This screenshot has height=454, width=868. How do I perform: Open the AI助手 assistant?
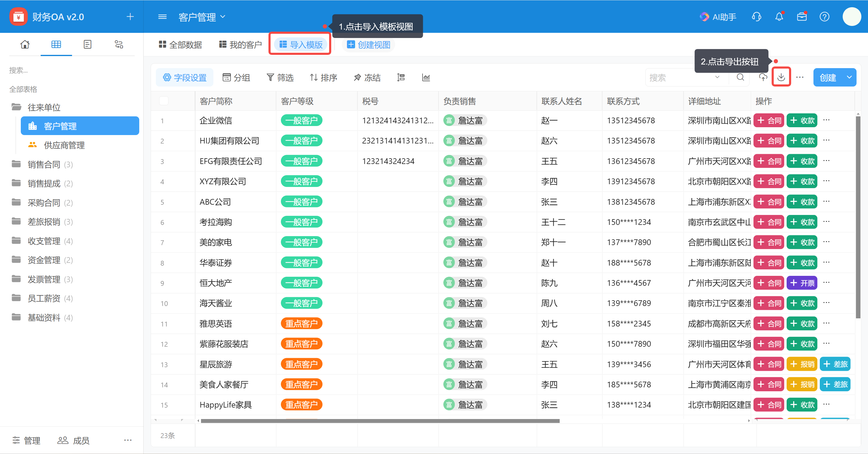point(718,17)
